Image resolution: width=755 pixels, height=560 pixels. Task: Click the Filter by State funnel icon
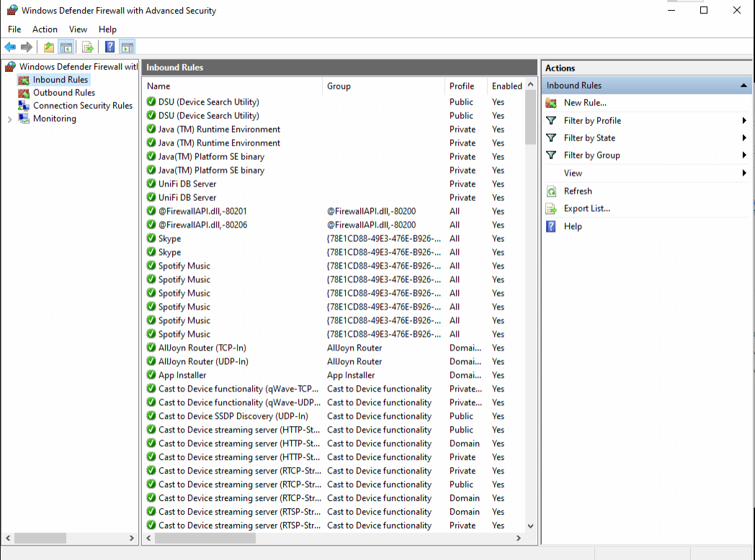(551, 138)
